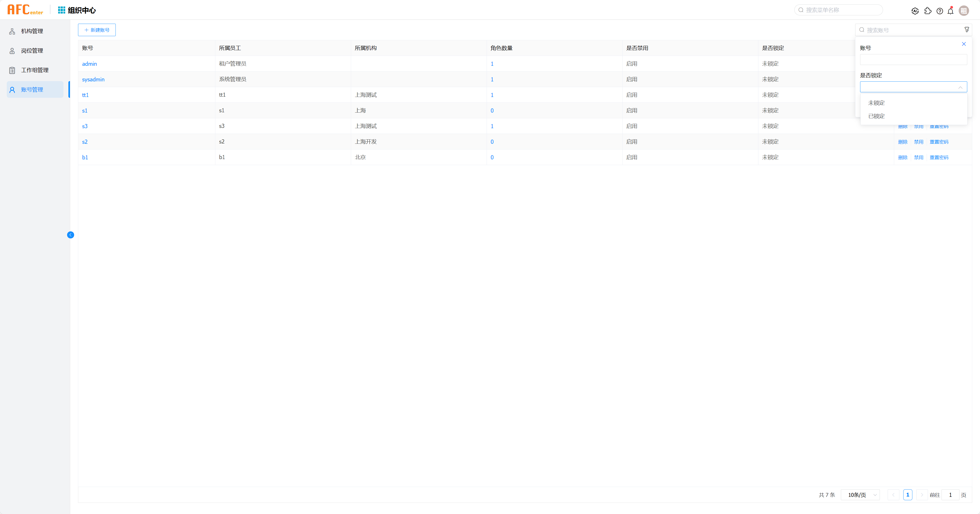Select 未锁定 option in dropdown

pos(876,103)
